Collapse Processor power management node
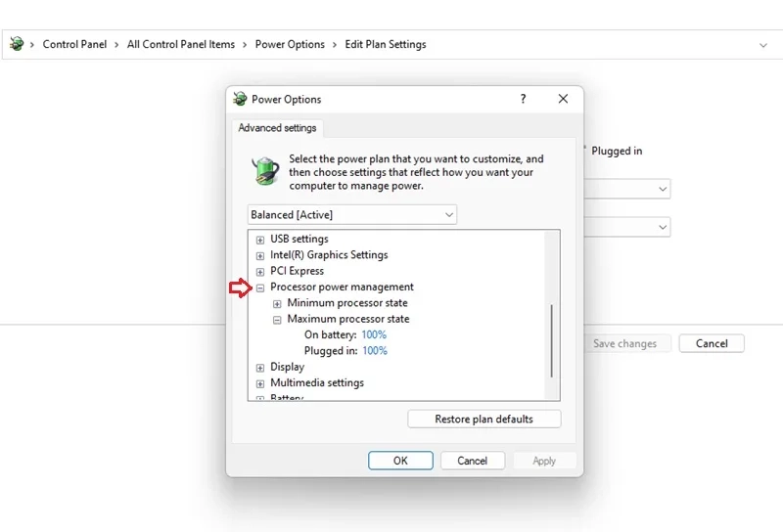The width and height of the screenshot is (783, 532). 260,288
